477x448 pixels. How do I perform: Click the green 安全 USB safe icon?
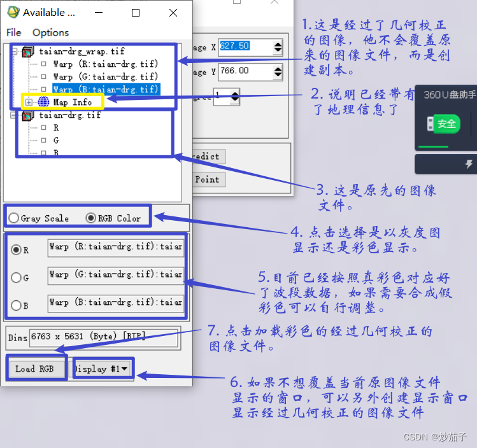click(x=443, y=123)
